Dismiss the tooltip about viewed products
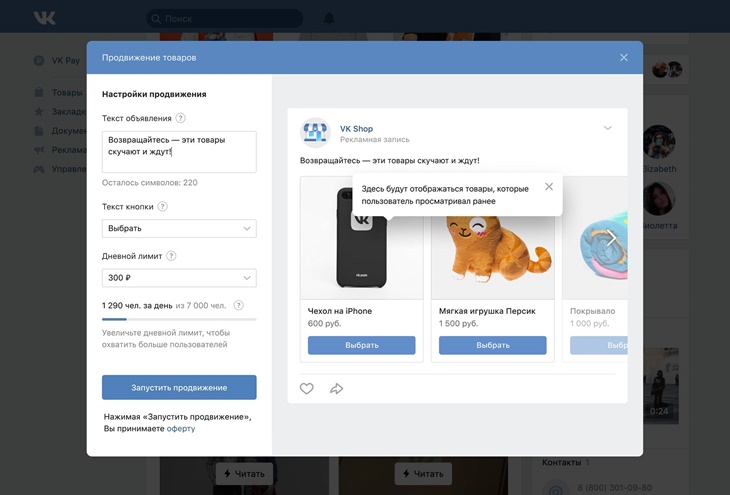 549,187
